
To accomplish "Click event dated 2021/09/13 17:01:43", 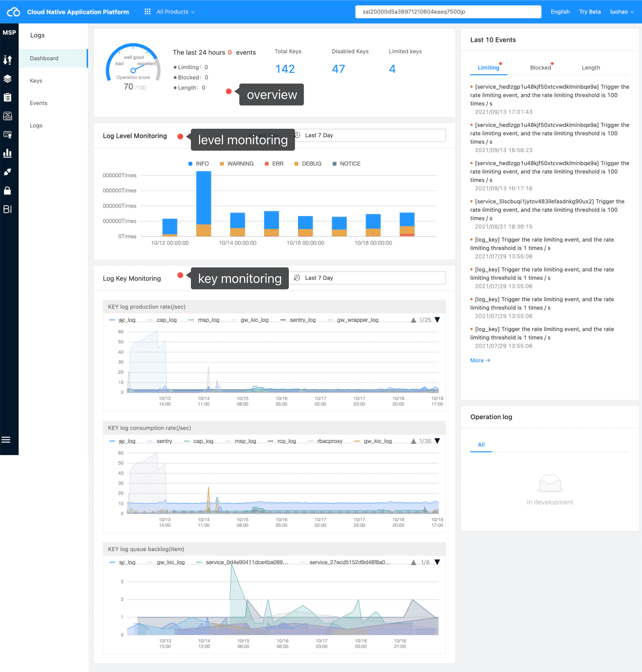I will click(x=550, y=99).
